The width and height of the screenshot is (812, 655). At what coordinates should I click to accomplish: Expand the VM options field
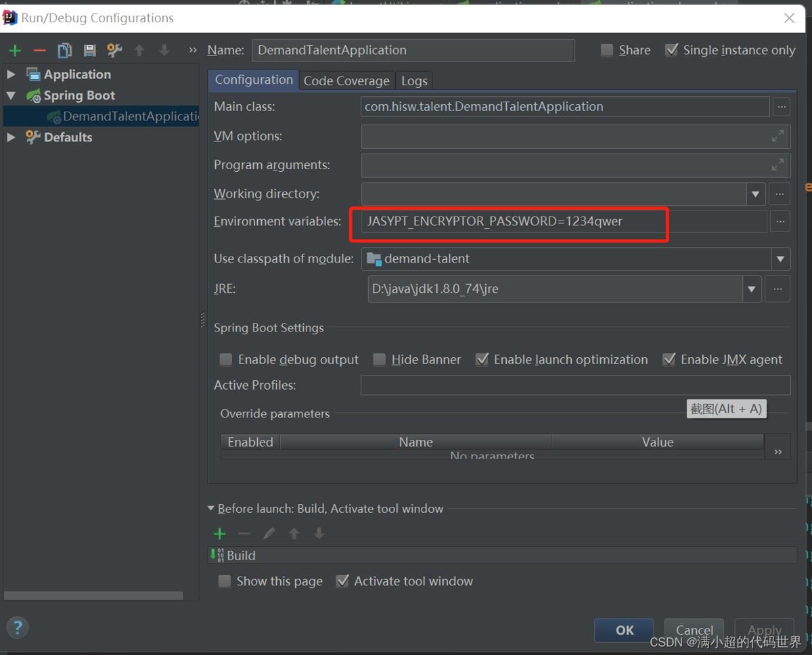(777, 136)
